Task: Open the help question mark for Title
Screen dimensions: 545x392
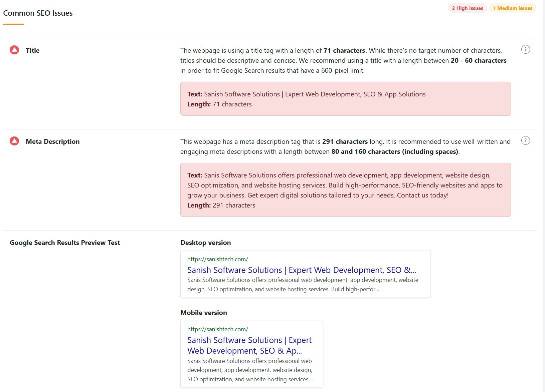Action: click(525, 49)
